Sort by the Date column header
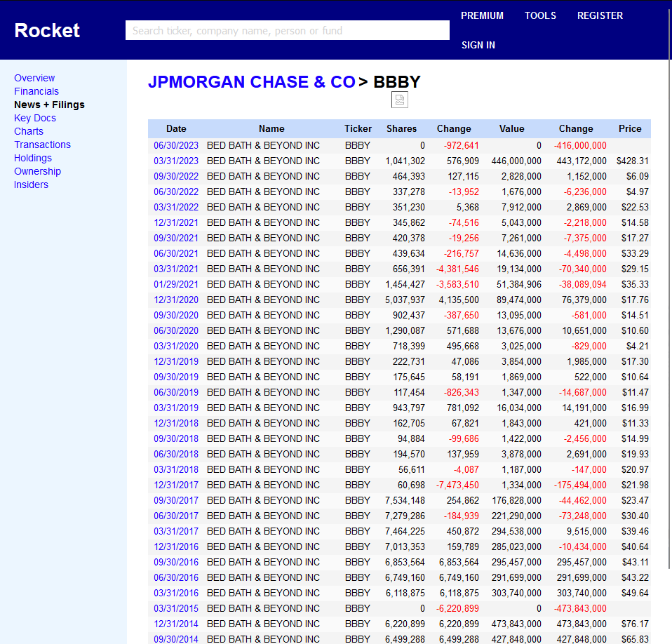The width and height of the screenshot is (672, 644). tap(176, 128)
